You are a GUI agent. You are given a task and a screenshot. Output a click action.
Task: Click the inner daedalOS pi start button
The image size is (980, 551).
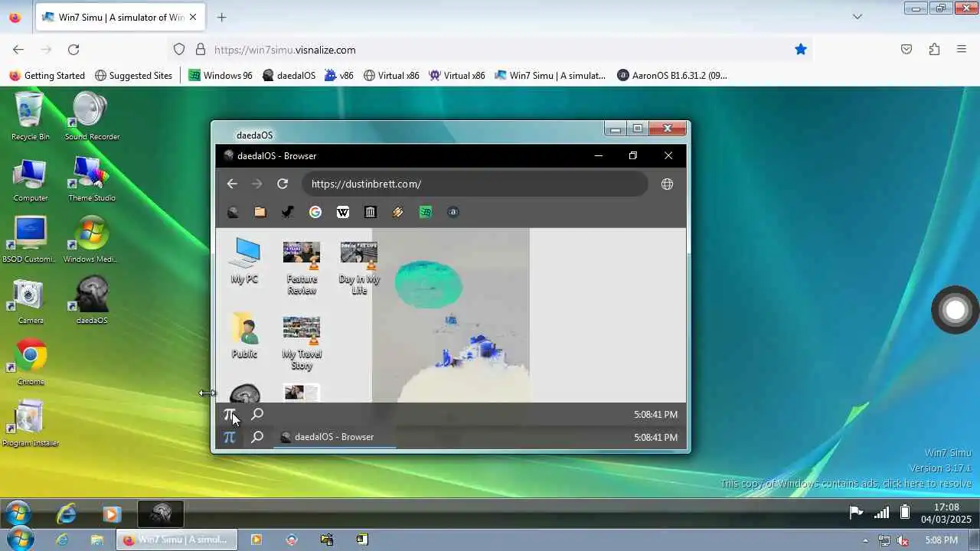point(229,414)
